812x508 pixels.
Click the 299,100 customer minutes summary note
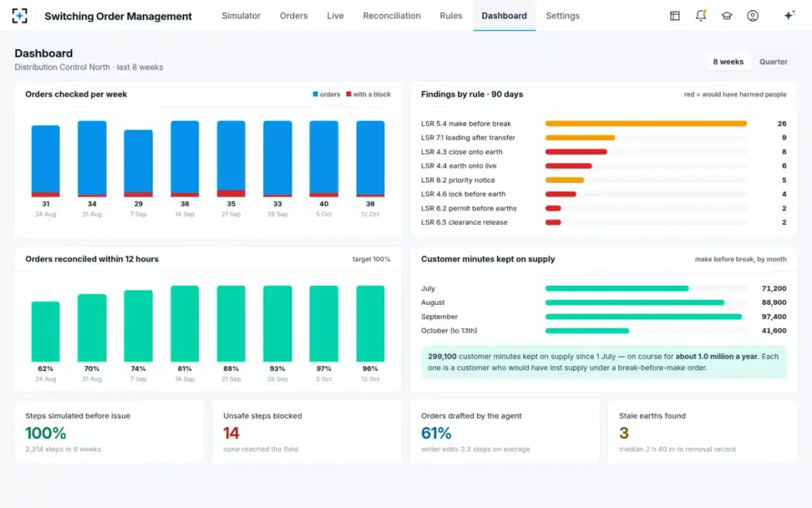(x=604, y=362)
